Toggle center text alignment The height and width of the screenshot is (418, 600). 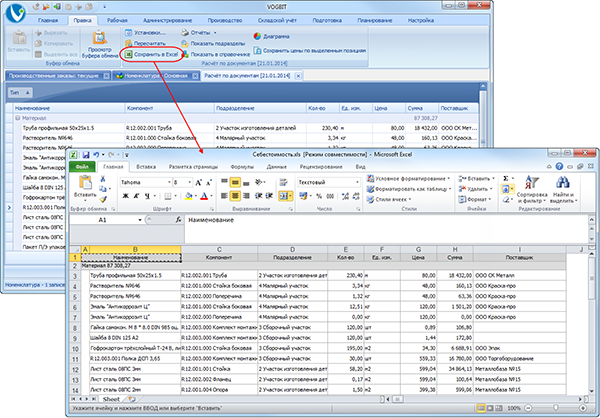click(235, 196)
